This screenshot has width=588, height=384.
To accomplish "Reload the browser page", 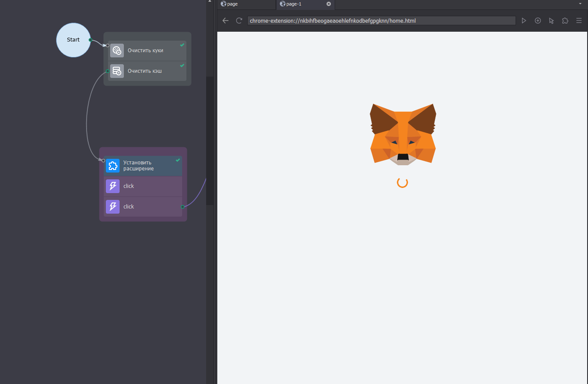I will [239, 21].
